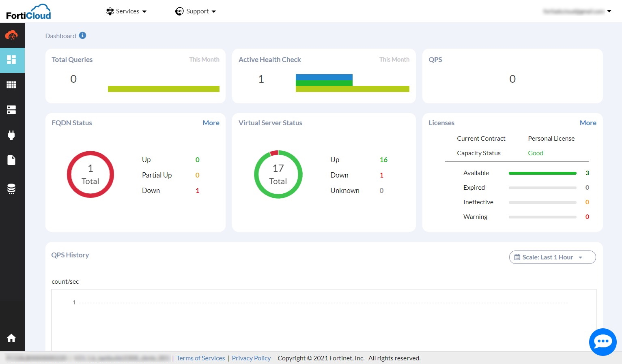This screenshot has width=622, height=364.
Task: Select the database icon in the sidebar
Action: pyautogui.click(x=12, y=188)
